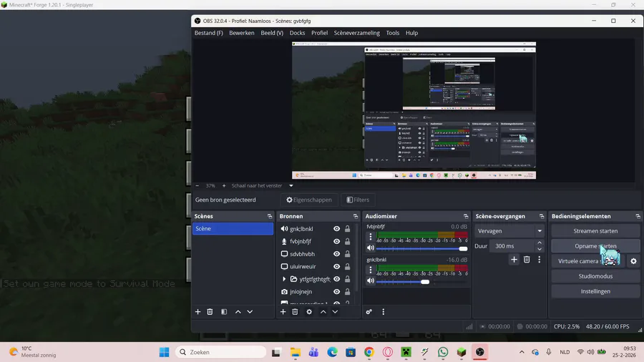Add a new scene with plus icon

197,312
